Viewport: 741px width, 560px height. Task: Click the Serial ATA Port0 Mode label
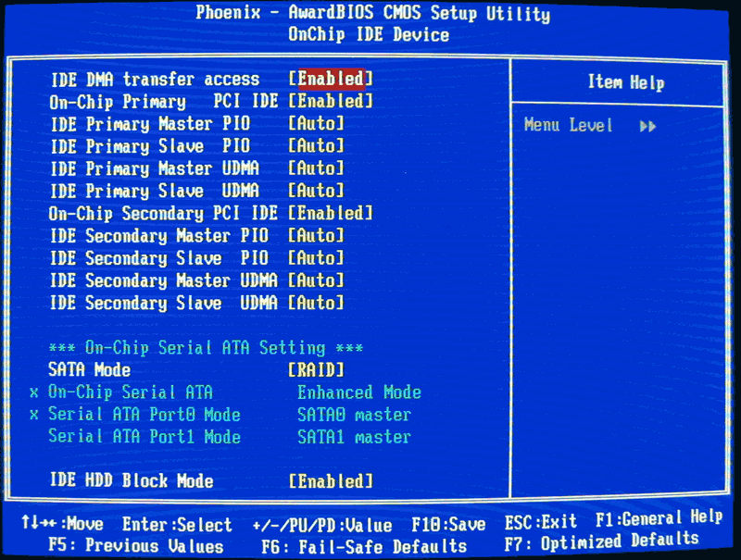[144, 415]
